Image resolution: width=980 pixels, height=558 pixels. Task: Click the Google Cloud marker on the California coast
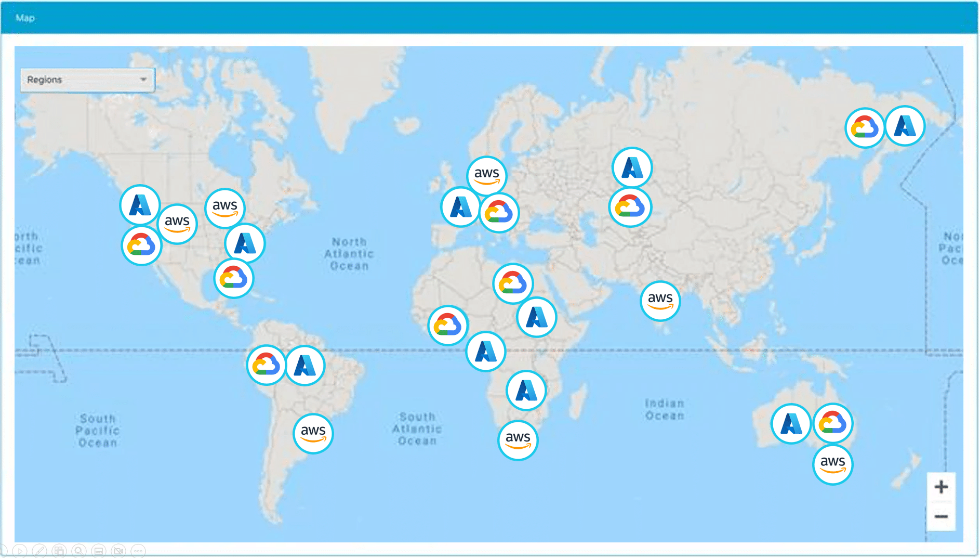click(x=141, y=245)
